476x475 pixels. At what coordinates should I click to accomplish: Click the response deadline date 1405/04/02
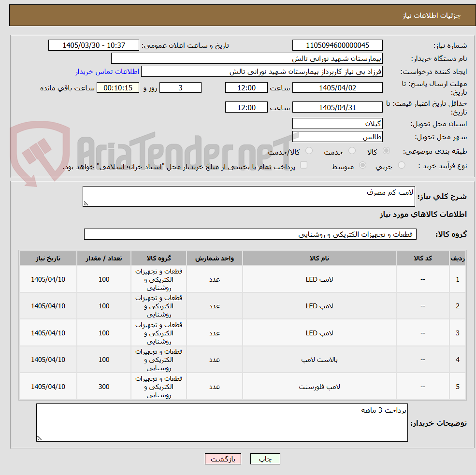[337, 88]
